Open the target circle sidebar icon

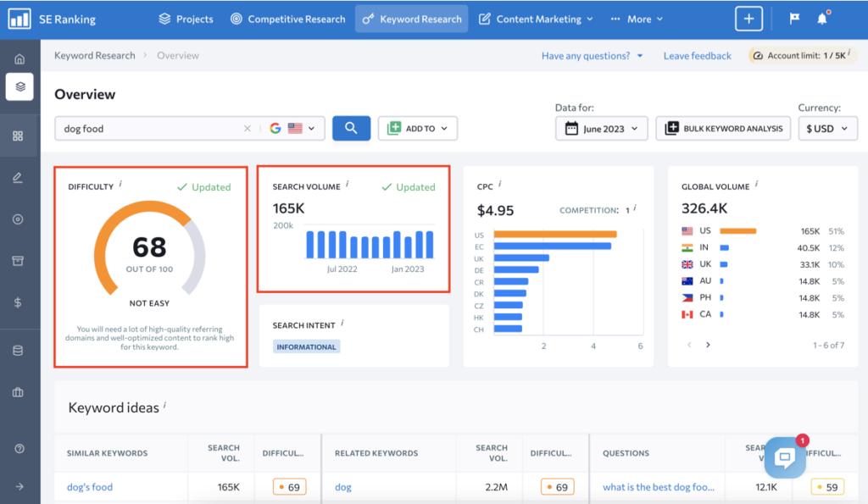[x=18, y=219]
